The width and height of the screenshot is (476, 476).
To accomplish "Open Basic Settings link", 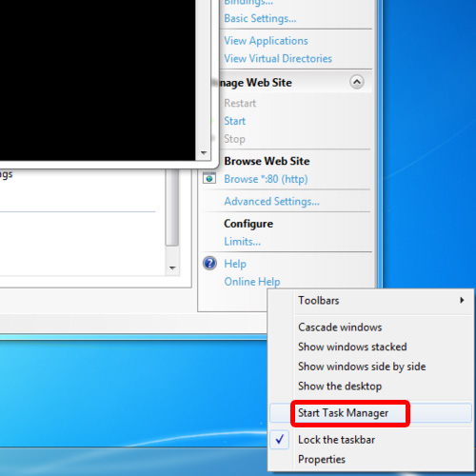I will tap(260, 18).
